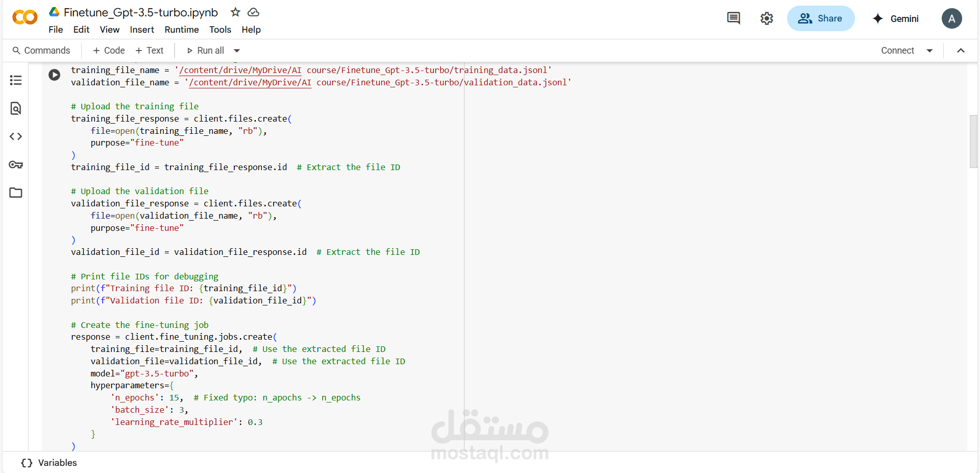Click the Colab logo icon
980x473 pixels.
[x=25, y=18]
